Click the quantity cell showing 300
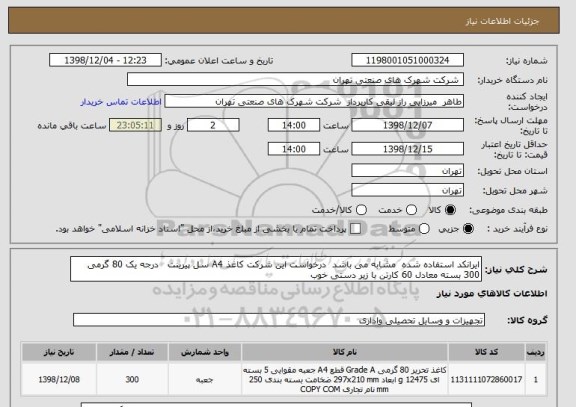576x407 pixels. pyautogui.click(x=132, y=379)
